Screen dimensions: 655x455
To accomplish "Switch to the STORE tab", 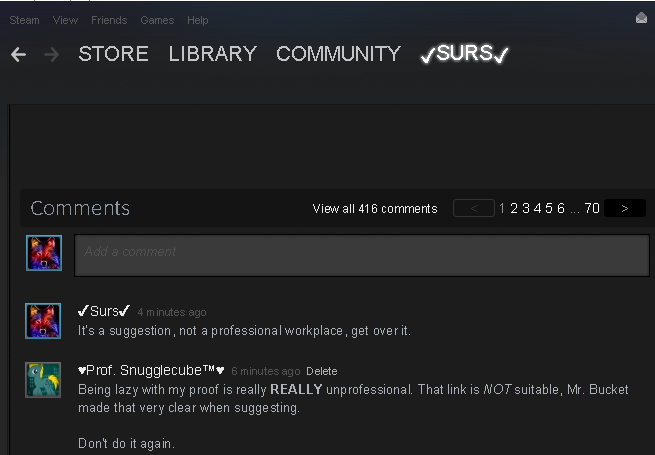I will click(x=113, y=54).
